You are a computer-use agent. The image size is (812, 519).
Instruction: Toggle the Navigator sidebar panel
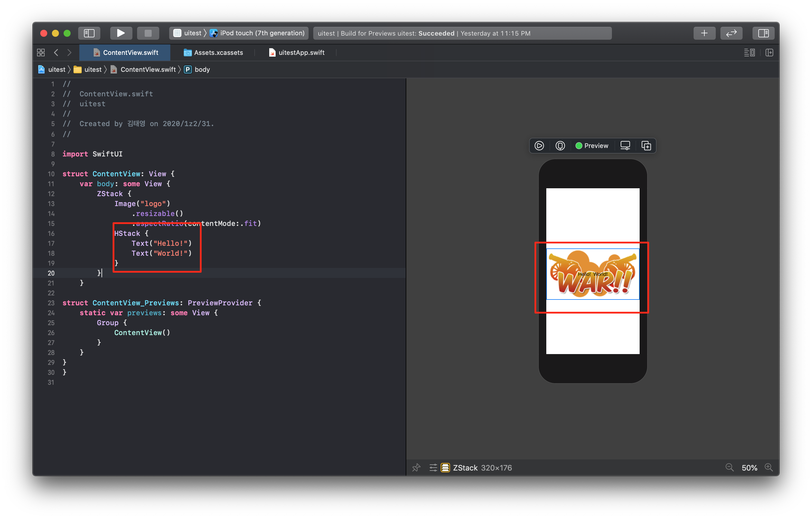89,33
